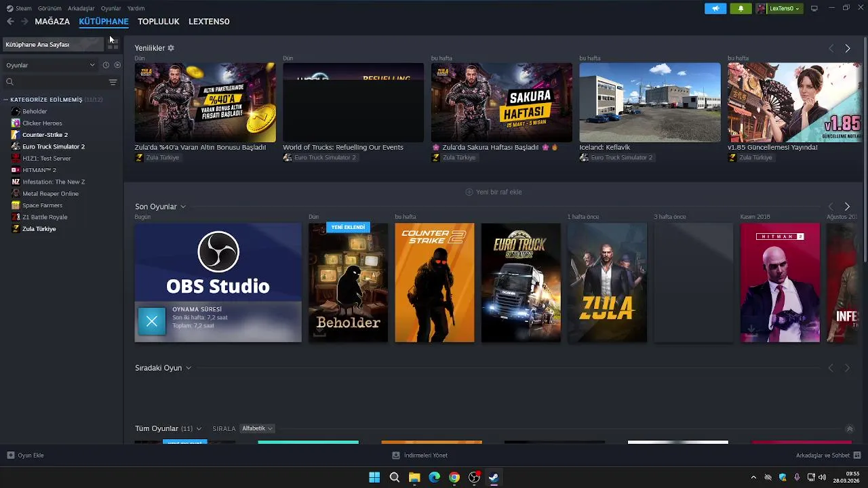The image size is (868, 488).
Task: Open the ZULA game cover thumbnail
Action: 607,283
